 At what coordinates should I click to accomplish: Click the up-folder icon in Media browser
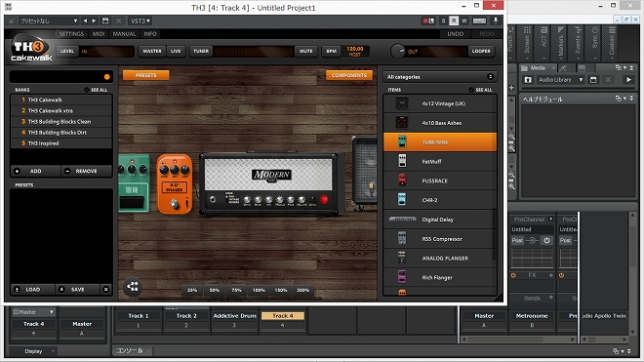coord(528,80)
